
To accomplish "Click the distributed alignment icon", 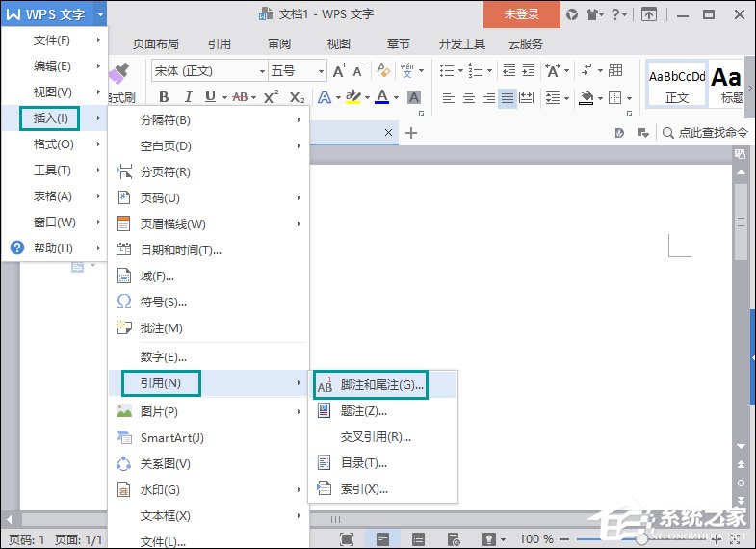I will tap(527, 98).
